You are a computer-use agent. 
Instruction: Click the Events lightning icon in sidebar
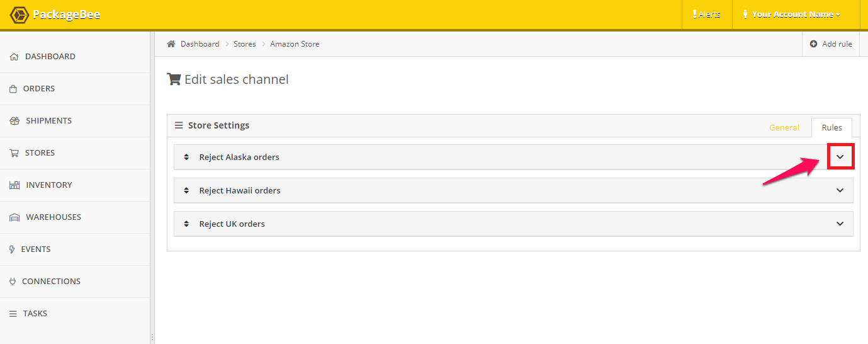[x=12, y=249]
